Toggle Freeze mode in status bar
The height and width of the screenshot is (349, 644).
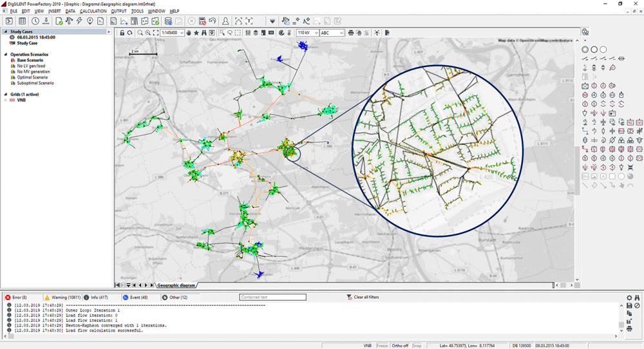tap(382, 346)
